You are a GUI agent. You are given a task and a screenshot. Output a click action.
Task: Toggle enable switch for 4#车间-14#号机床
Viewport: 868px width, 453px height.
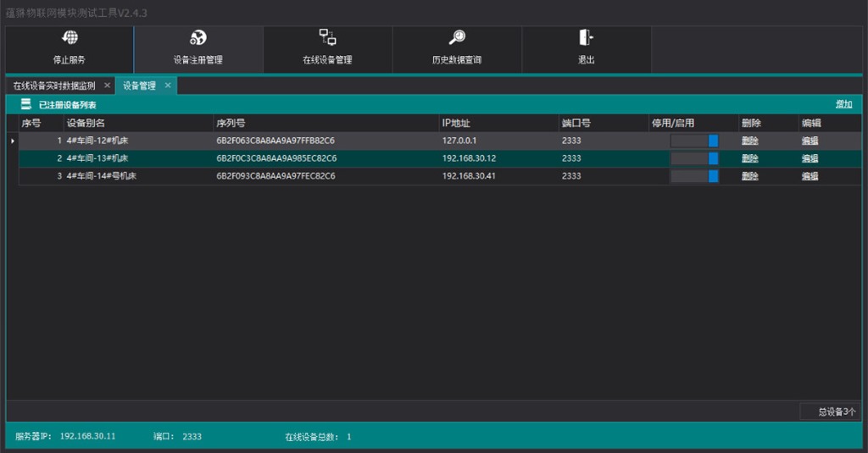click(694, 176)
